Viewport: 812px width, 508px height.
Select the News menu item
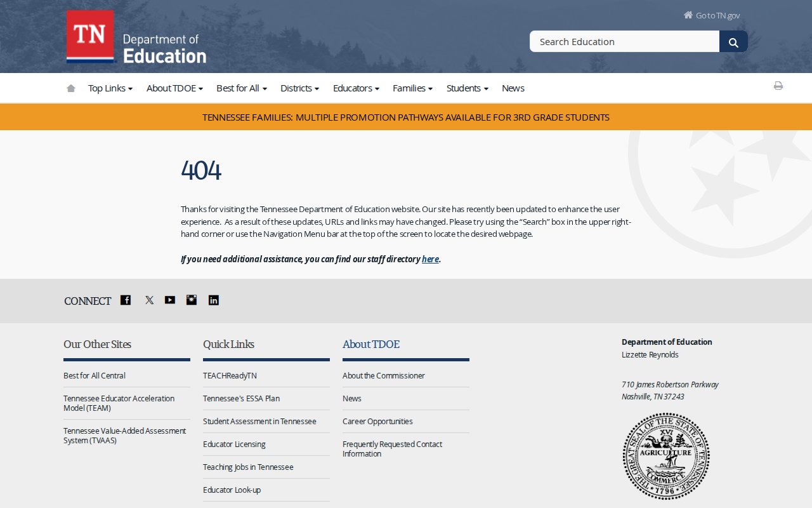point(513,88)
